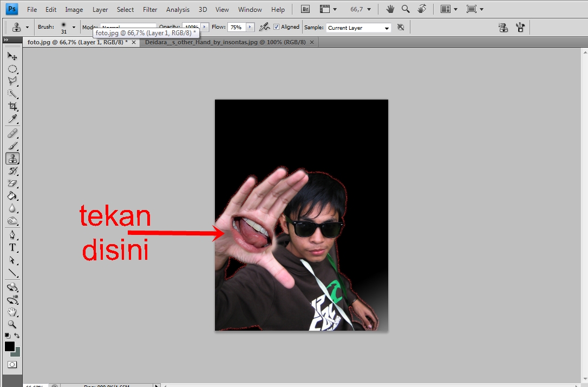Screen dimensions: 588x387
Task: Launch Adobe Bridge
Action: tap(305, 9)
